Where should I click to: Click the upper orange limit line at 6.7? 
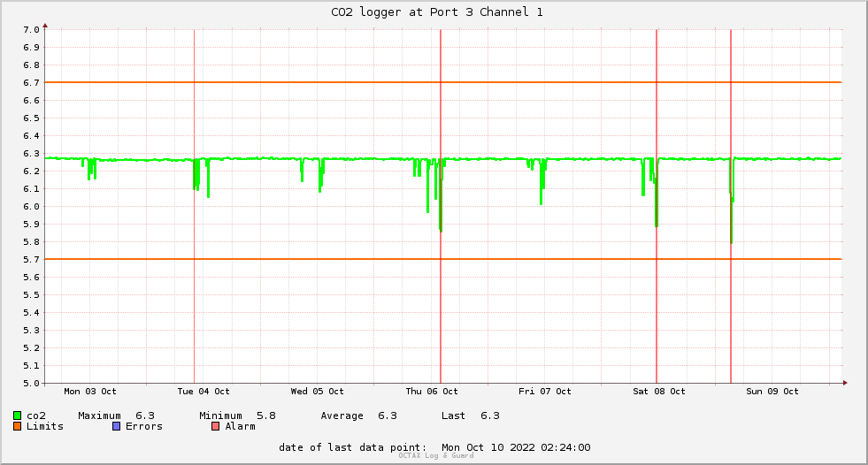(x=443, y=82)
